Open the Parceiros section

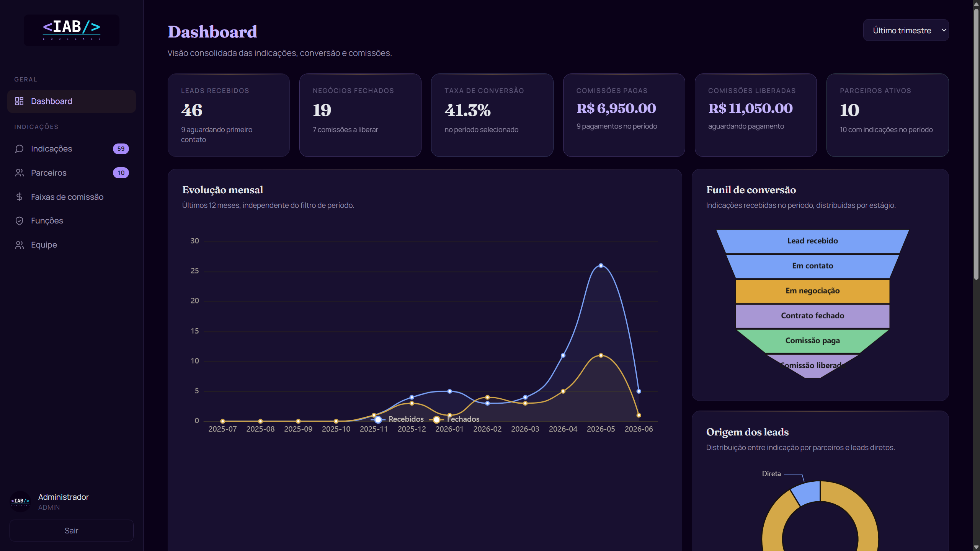coord(72,173)
